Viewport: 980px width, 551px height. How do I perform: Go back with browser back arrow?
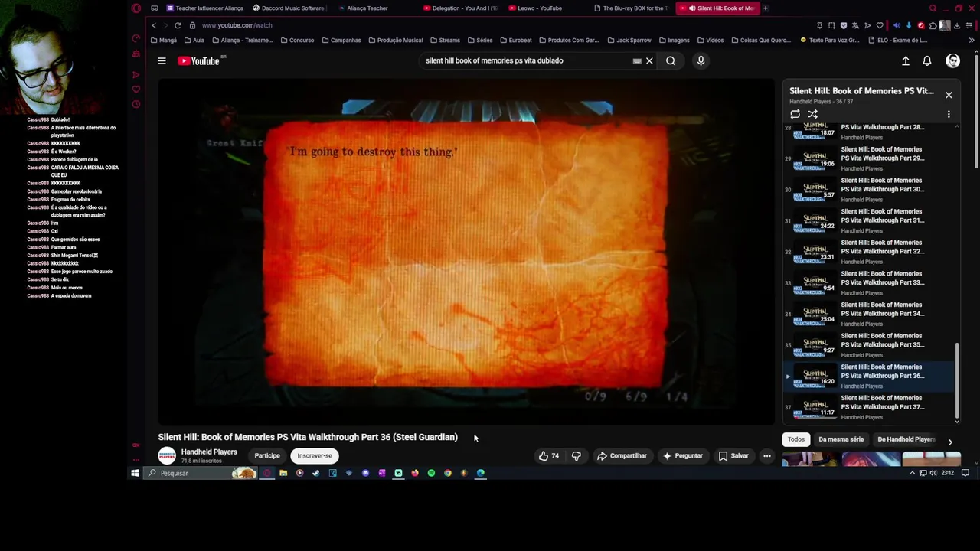coord(154,25)
